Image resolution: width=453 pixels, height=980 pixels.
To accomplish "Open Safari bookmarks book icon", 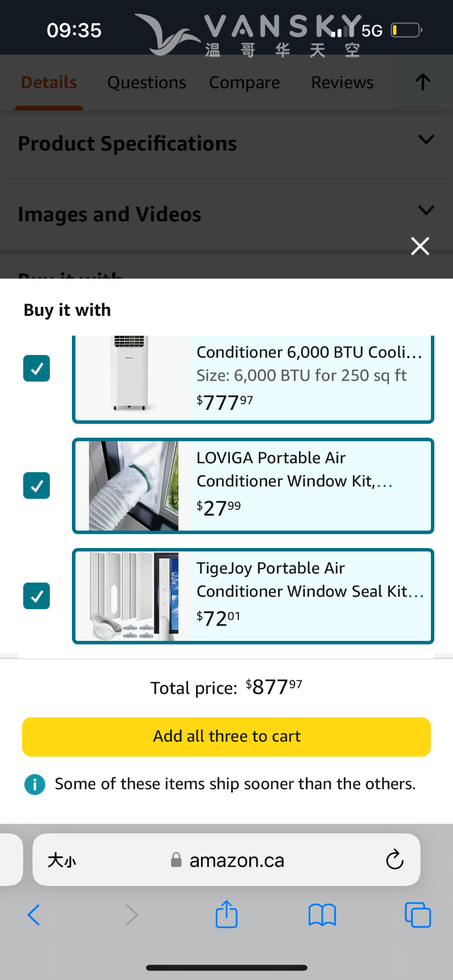I will point(322,914).
